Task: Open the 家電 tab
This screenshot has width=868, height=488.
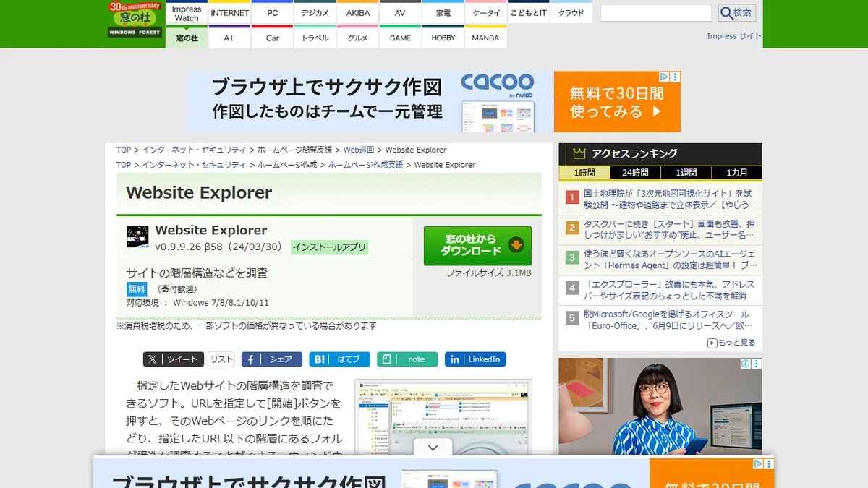Action: tap(443, 13)
